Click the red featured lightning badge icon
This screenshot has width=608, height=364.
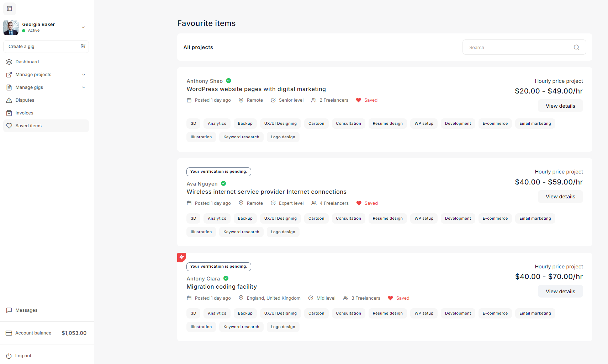coord(181,257)
